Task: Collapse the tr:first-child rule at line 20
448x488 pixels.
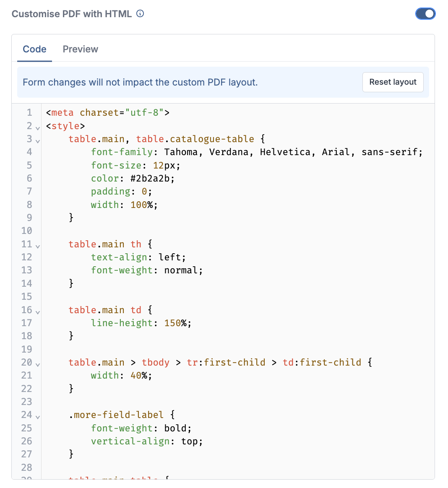Action: pos(38,364)
